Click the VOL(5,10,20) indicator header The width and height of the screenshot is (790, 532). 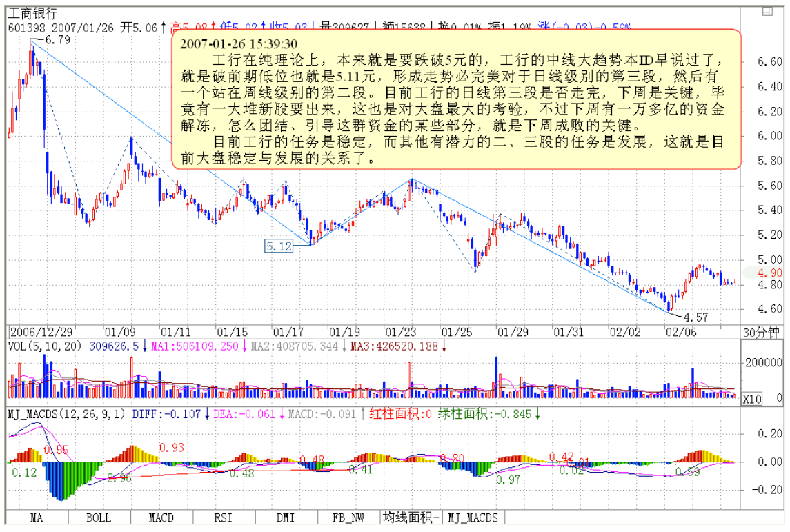tap(46, 346)
